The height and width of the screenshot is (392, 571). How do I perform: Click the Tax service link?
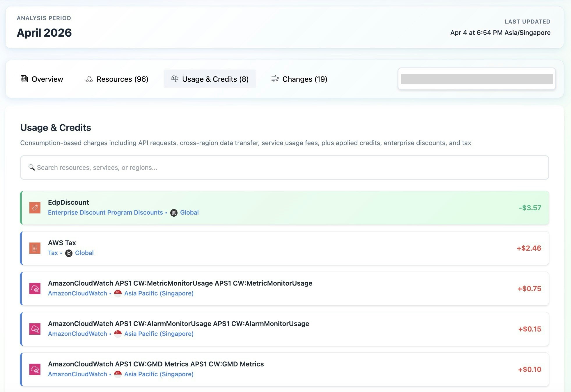click(53, 253)
